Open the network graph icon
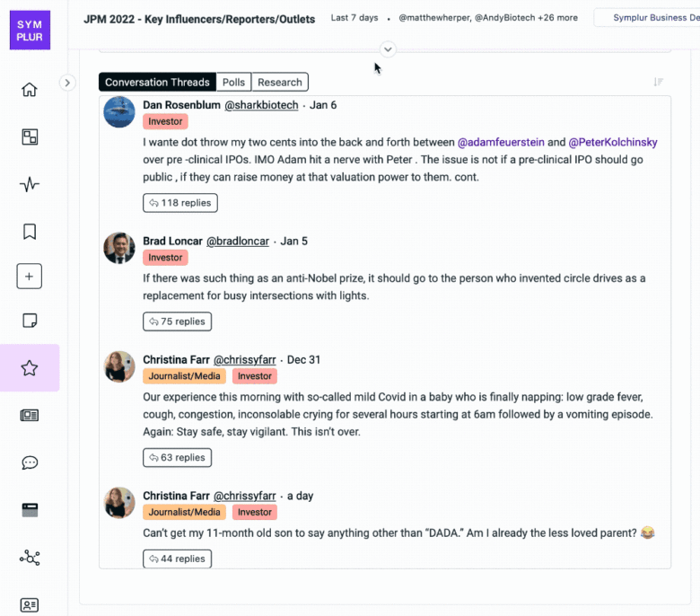 [x=30, y=558]
